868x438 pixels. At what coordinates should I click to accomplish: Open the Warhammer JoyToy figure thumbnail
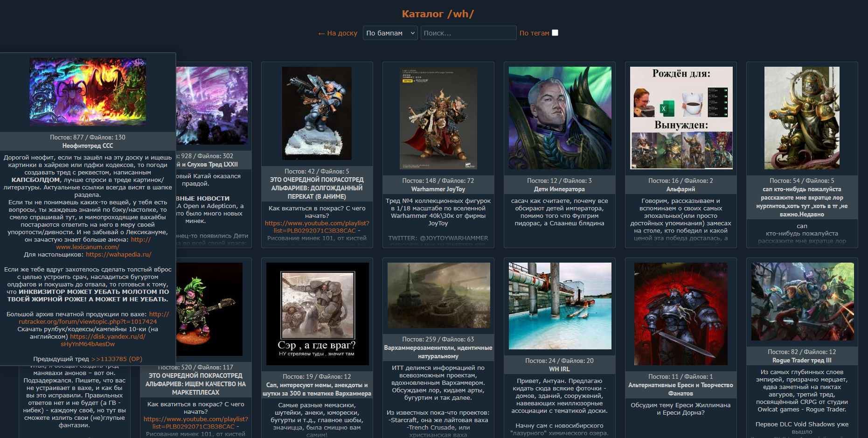click(438, 118)
